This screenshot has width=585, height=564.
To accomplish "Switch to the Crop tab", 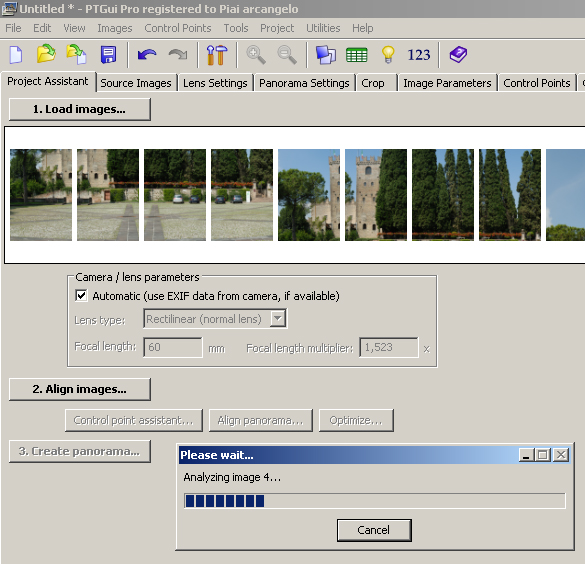I will tap(376, 83).
